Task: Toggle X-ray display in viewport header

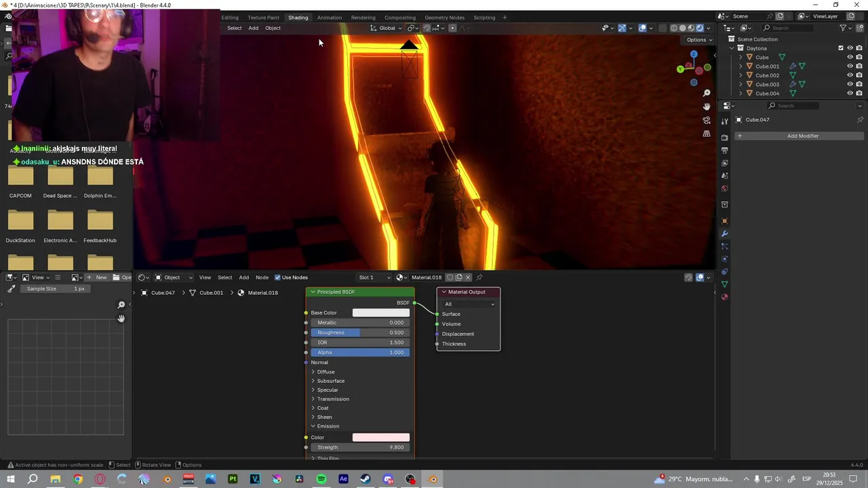Action: 662,28
